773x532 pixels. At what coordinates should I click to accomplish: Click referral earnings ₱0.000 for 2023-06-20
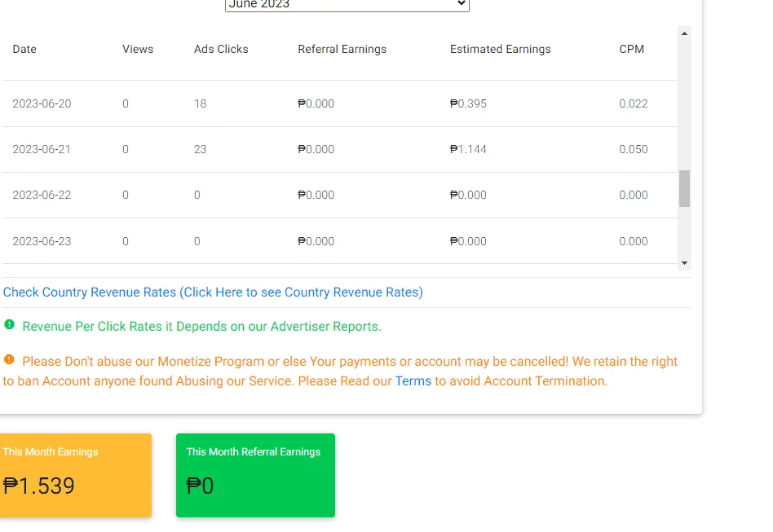pyautogui.click(x=316, y=104)
